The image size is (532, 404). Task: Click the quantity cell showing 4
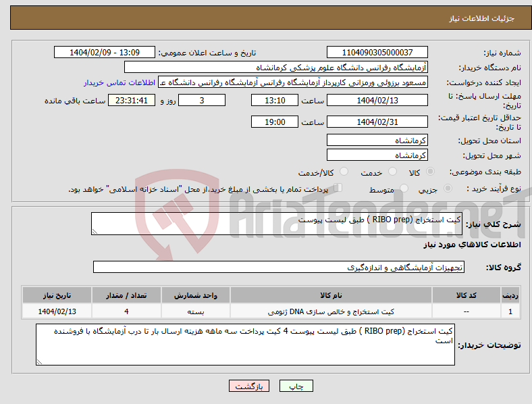click(126, 311)
